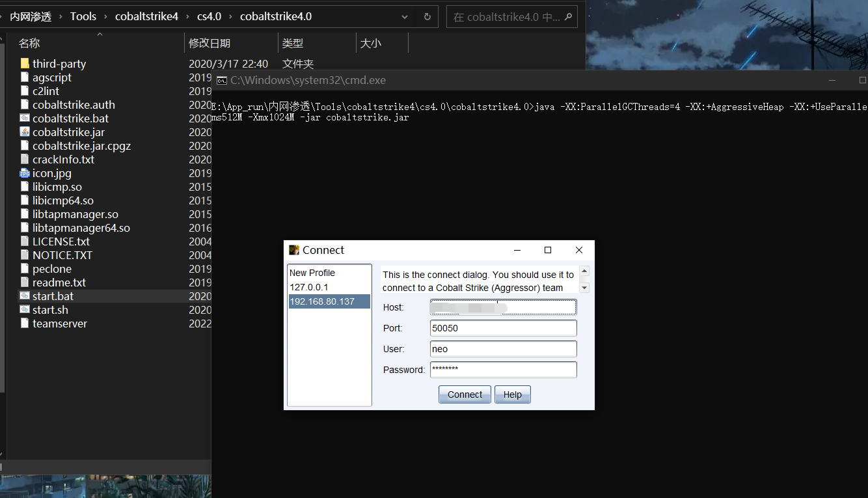The height and width of the screenshot is (498, 868).
Task: Click the LICENSE.txt file icon
Action: coord(25,241)
